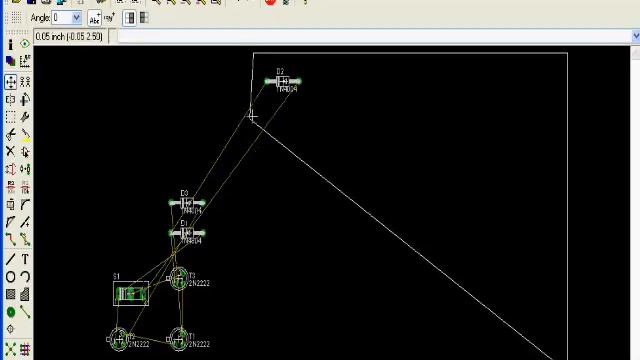The image size is (640, 360).
Task: Select the Move tool
Action: point(10,82)
